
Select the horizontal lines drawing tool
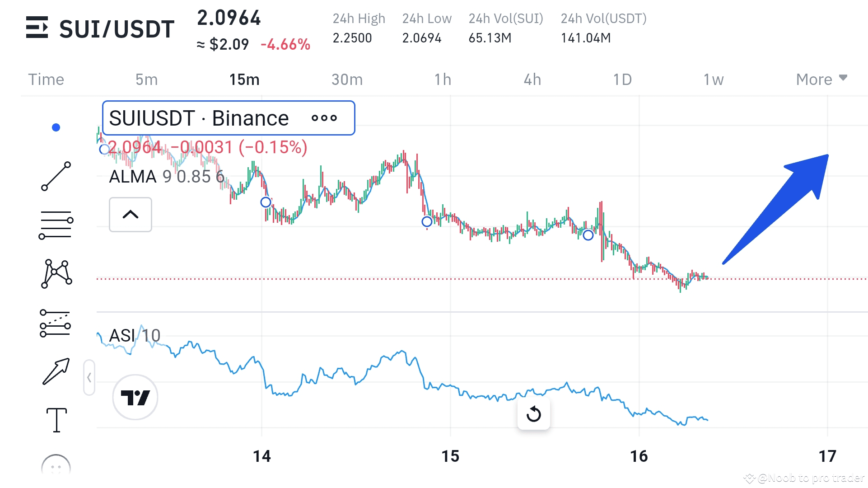pos(56,225)
